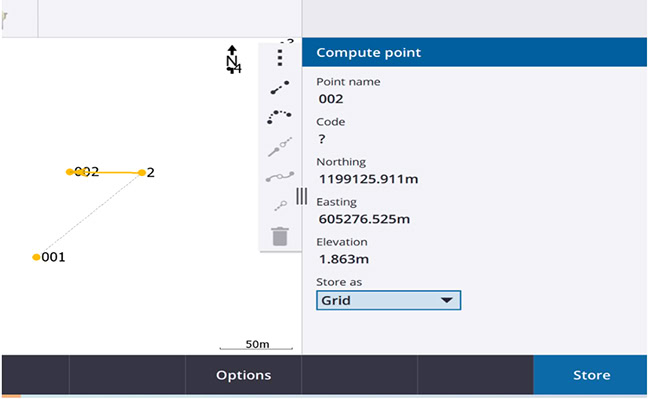Viewport: 650px width, 399px height.
Task: Select the arc drawing tool
Action: coord(279,117)
